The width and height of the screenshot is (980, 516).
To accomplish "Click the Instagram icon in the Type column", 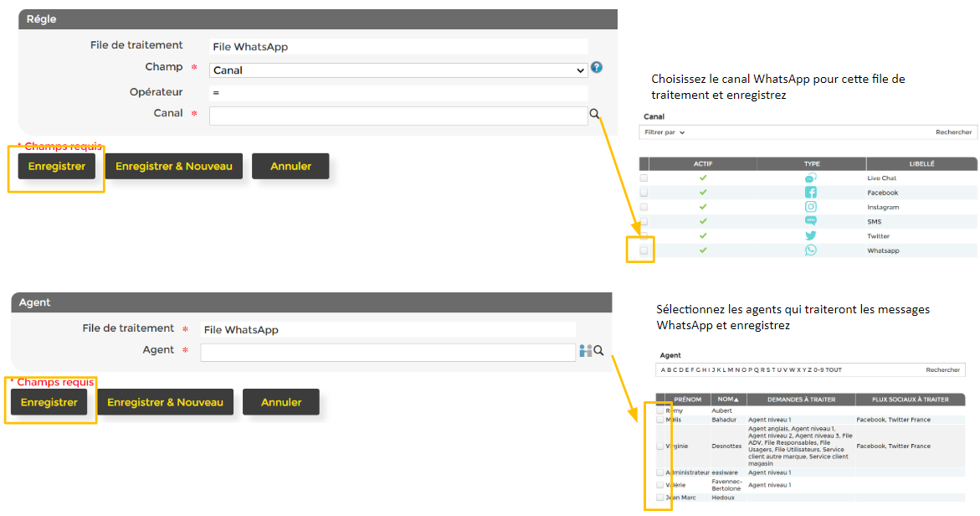I will tap(810, 207).
